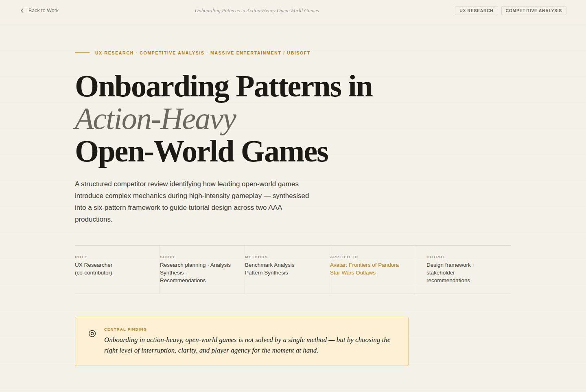
Task: Open Avatar: Frontiers of Pandora link
Action: pos(364,265)
